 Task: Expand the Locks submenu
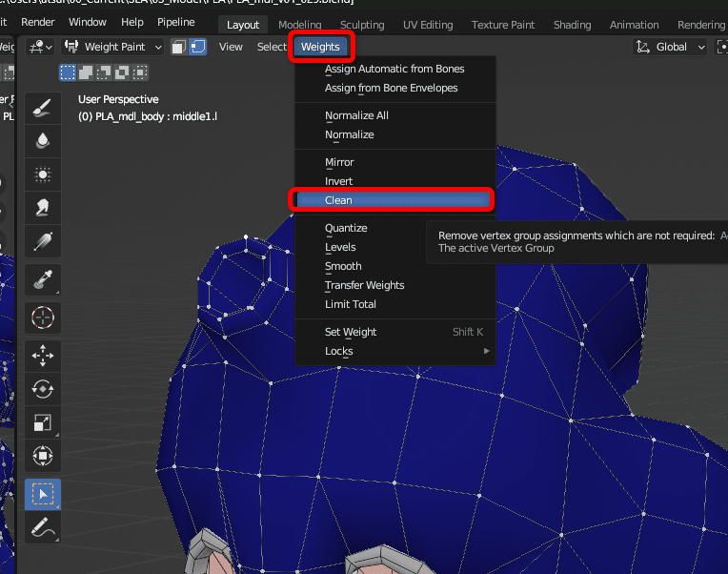tap(394, 351)
